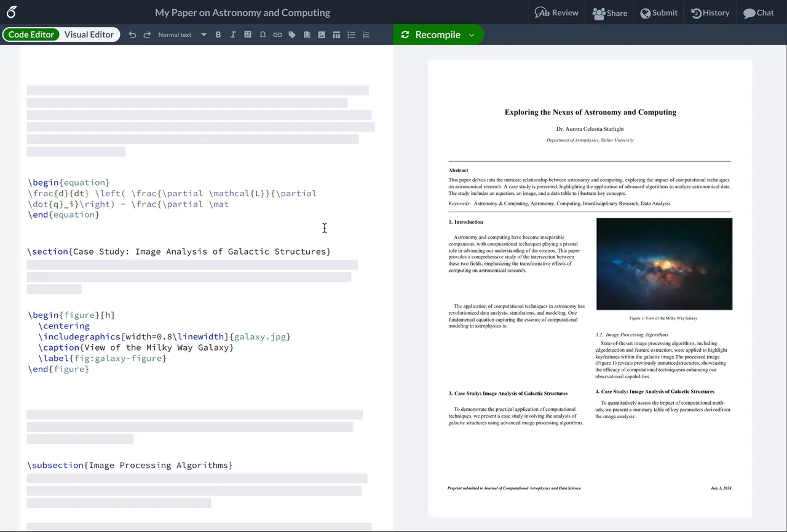Apply bold formatting
Image resolution: width=787 pixels, height=532 pixels.
click(x=218, y=35)
